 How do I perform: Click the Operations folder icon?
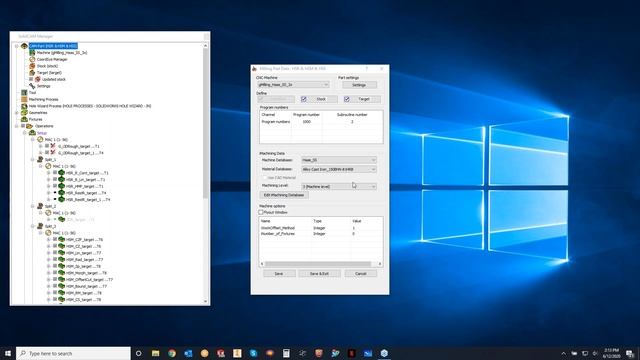coord(30,126)
